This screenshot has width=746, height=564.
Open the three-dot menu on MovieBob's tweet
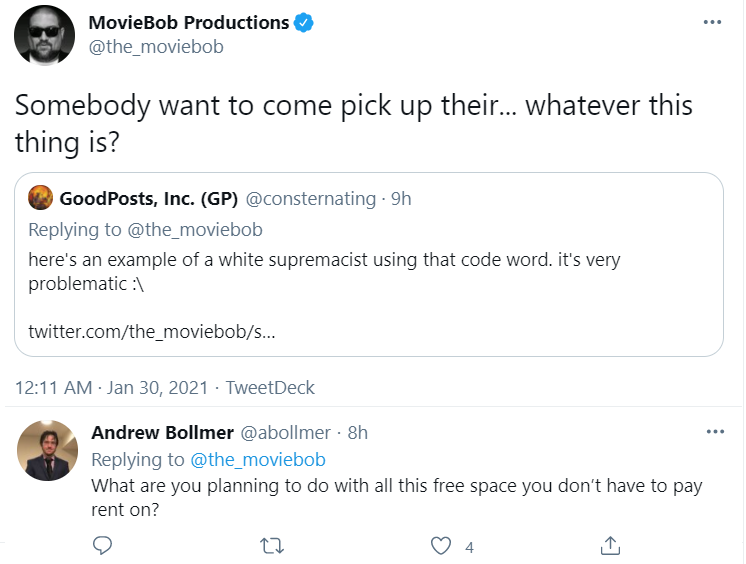point(712,22)
